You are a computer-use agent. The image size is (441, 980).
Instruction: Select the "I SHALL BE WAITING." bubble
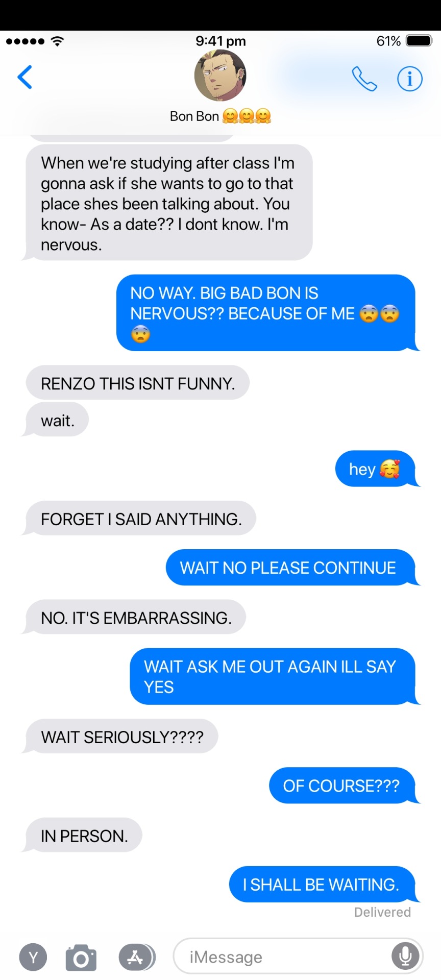click(x=324, y=884)
